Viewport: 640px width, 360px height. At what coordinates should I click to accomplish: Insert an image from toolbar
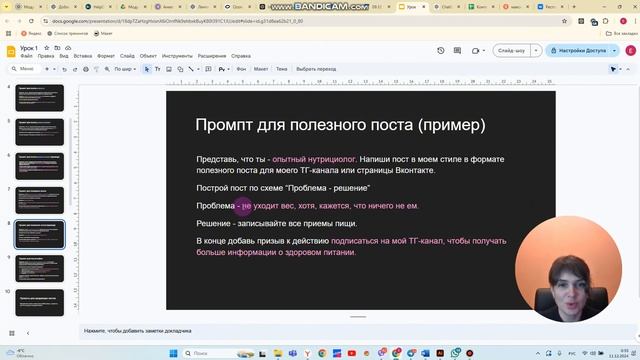coord(169,69)
